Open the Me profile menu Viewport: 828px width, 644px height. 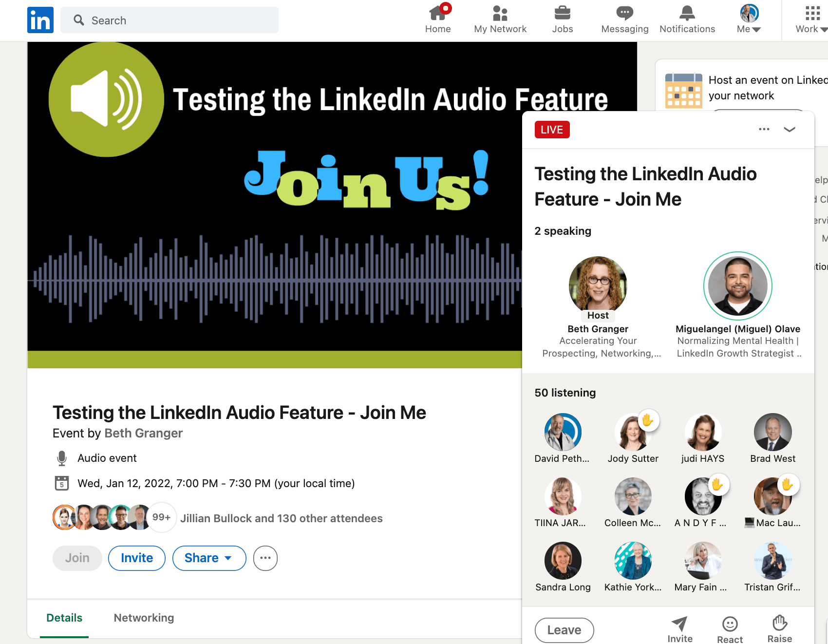[749, 19]
